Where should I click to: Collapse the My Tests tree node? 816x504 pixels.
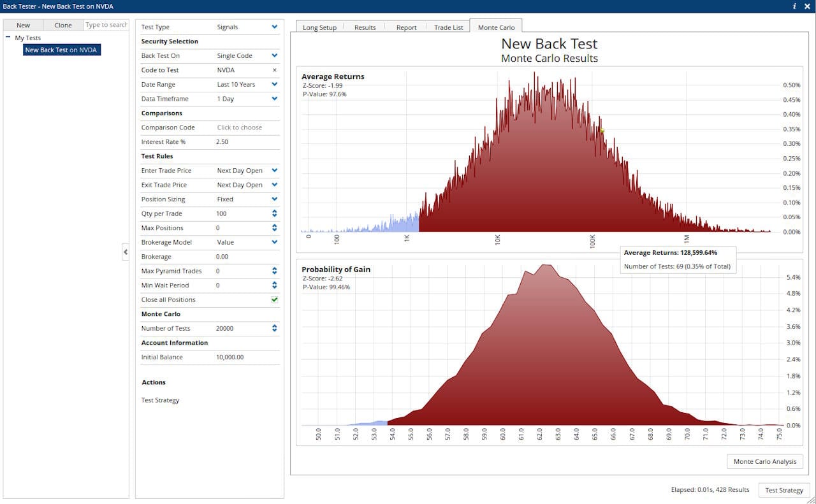(x=8, y=38)
